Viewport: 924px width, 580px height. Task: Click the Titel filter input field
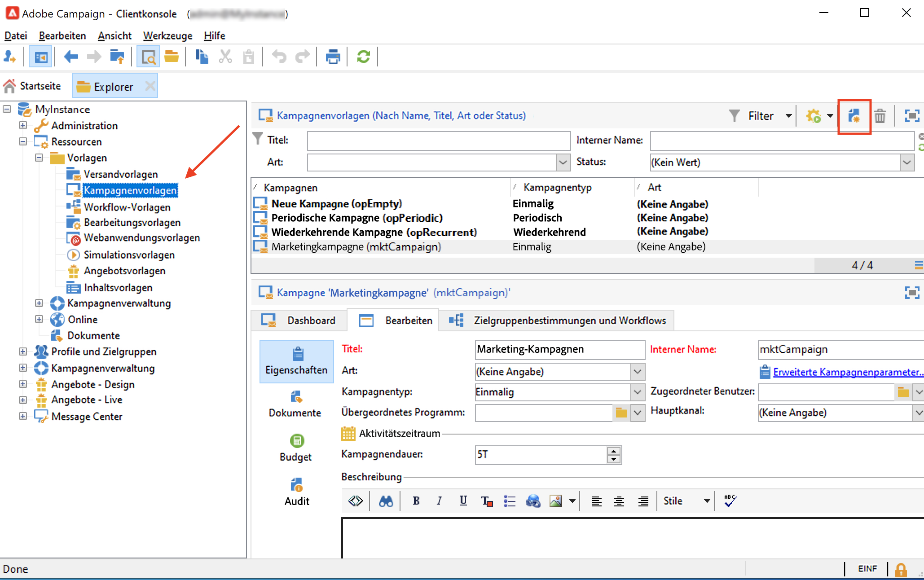pyautogui.click(x=439, y=141)
